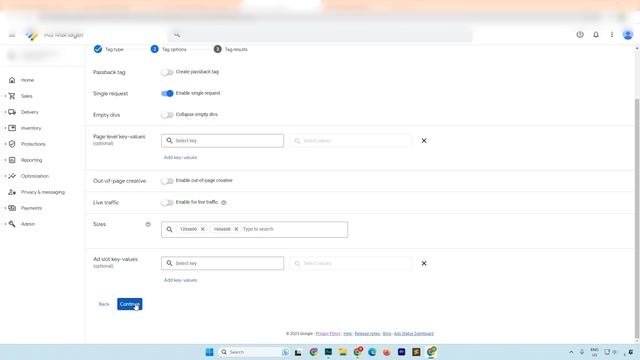
Task: Enable the out-of-page creative switch
Action: 167,180
